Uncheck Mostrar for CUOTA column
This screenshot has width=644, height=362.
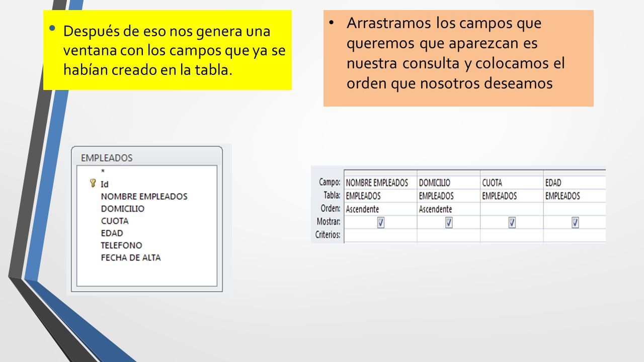(512, 222)
